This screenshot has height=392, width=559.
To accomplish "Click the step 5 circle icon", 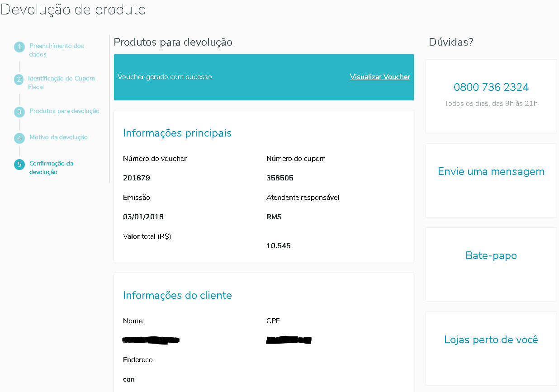I will [x=19, y=165].
